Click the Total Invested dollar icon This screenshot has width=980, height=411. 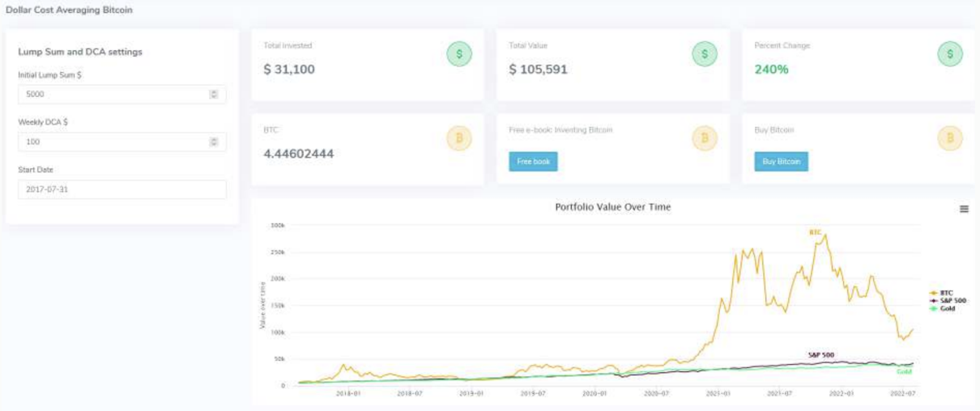(x=459, y=54)
